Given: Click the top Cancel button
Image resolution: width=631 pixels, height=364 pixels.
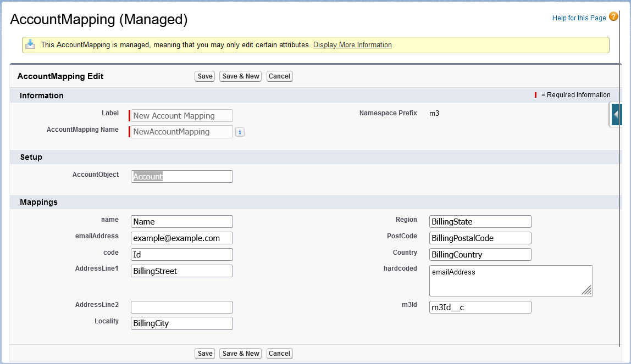Looking at the screenshot, I should pos(279,76).
